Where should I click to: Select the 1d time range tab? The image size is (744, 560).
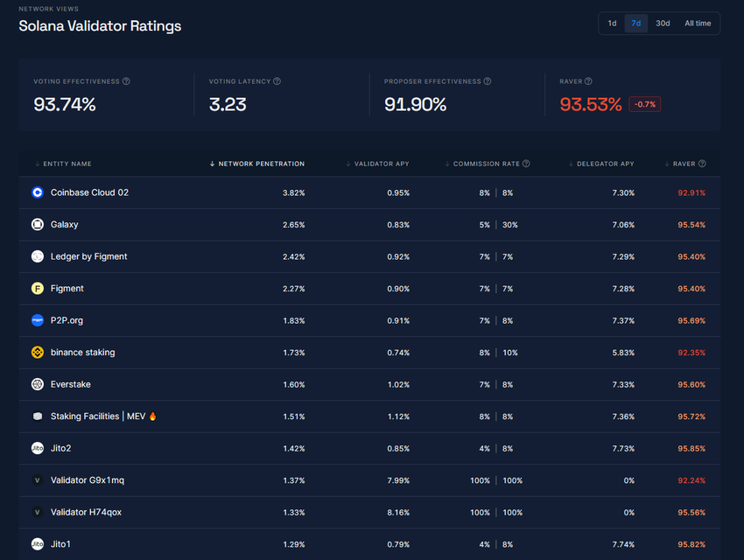point(612,24)
